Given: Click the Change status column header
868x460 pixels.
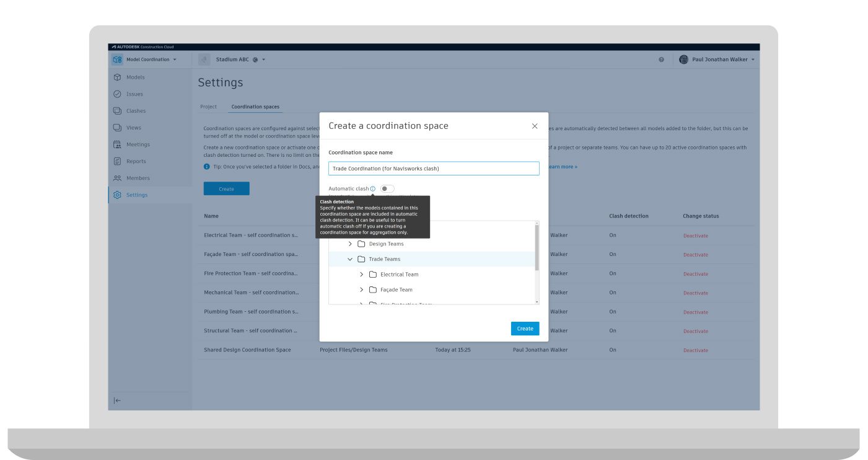Looking at the screenshot, I should pyautogui.click(x=701, y=216).
